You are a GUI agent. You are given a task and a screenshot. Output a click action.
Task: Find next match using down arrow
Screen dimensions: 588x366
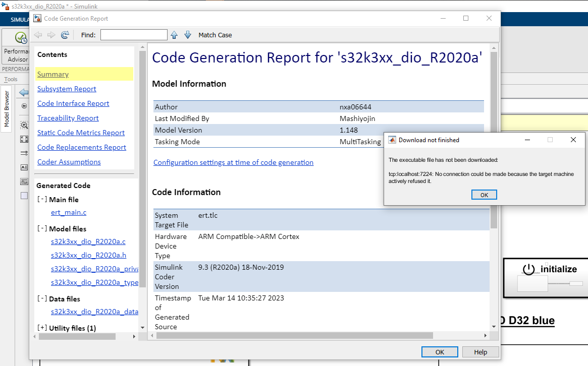[188, 35]
